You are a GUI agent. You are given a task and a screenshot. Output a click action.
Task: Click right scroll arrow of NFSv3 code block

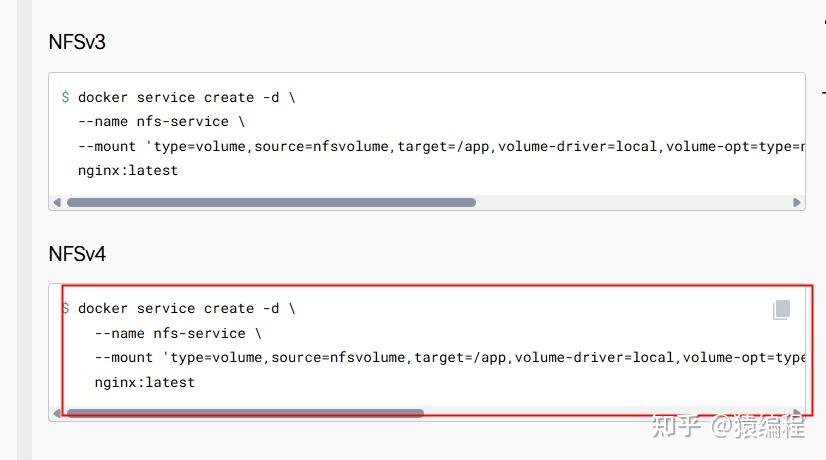797,202
